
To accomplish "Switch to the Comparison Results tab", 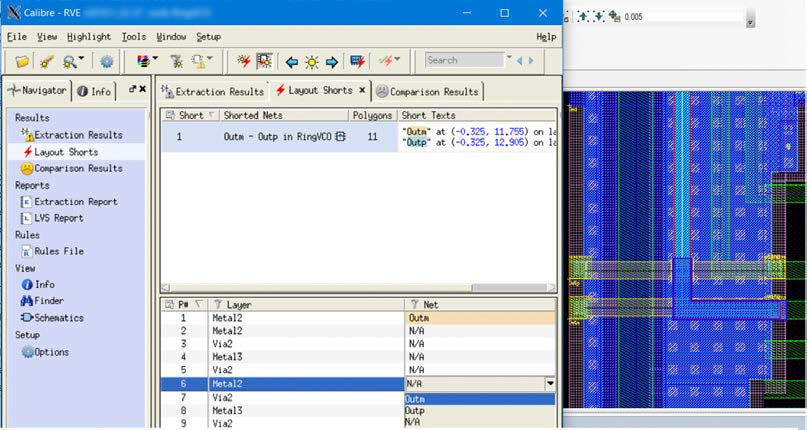I will 427,92.
